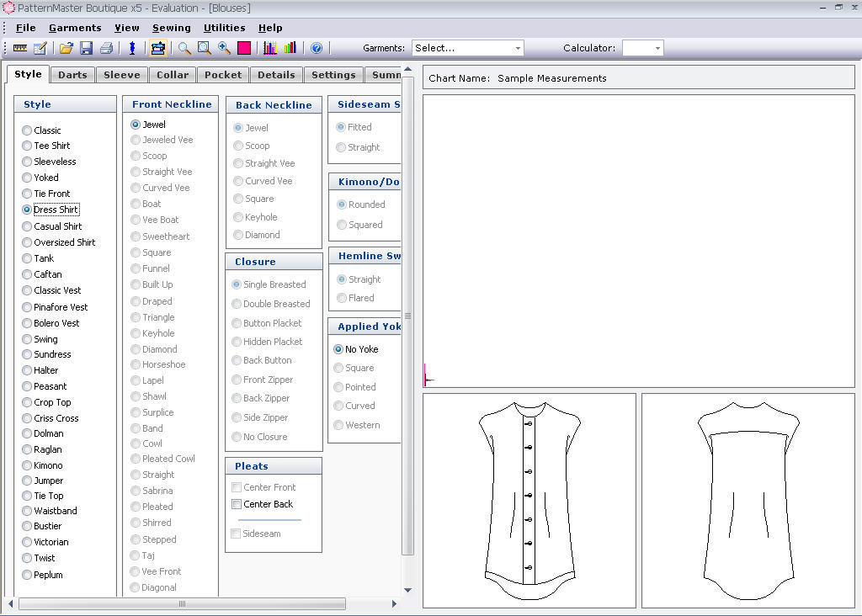
Task: Click the tab strip scroll-up arrow
Action: [408, 69]
